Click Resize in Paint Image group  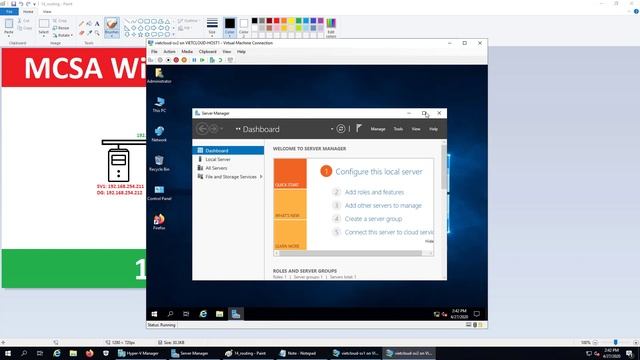61,28
